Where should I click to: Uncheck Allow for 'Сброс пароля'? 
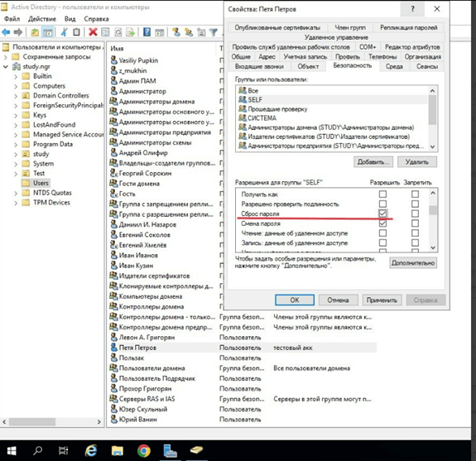point(382,214)
